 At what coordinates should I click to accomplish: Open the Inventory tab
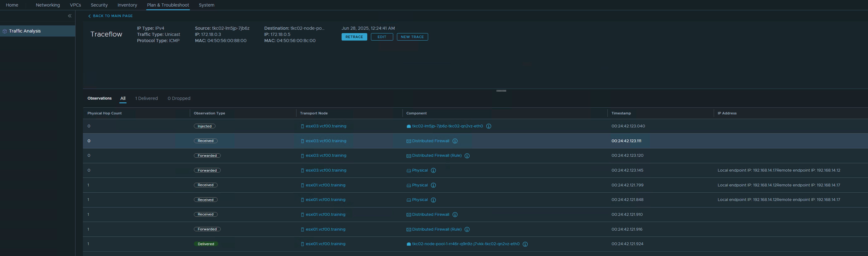coord(127,5)
